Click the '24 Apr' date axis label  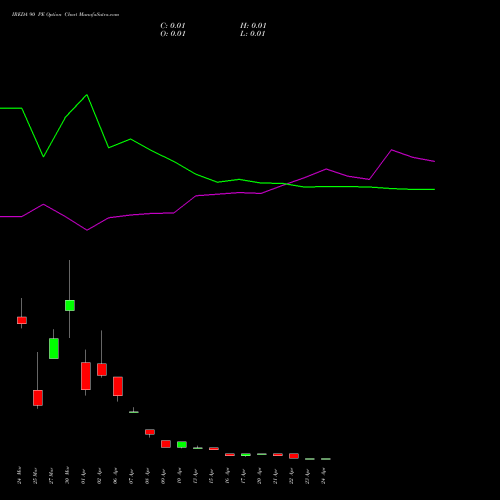point(323,477)
